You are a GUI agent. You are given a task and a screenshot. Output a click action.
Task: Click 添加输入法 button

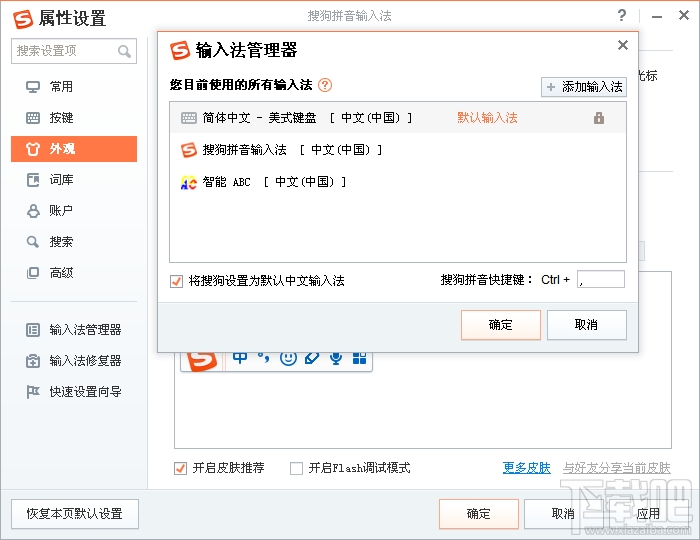tap(584, 87)
